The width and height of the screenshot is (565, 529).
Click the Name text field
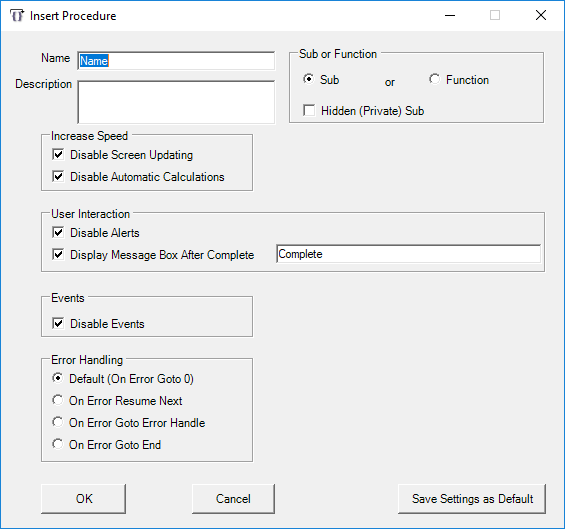coord(176,61)
